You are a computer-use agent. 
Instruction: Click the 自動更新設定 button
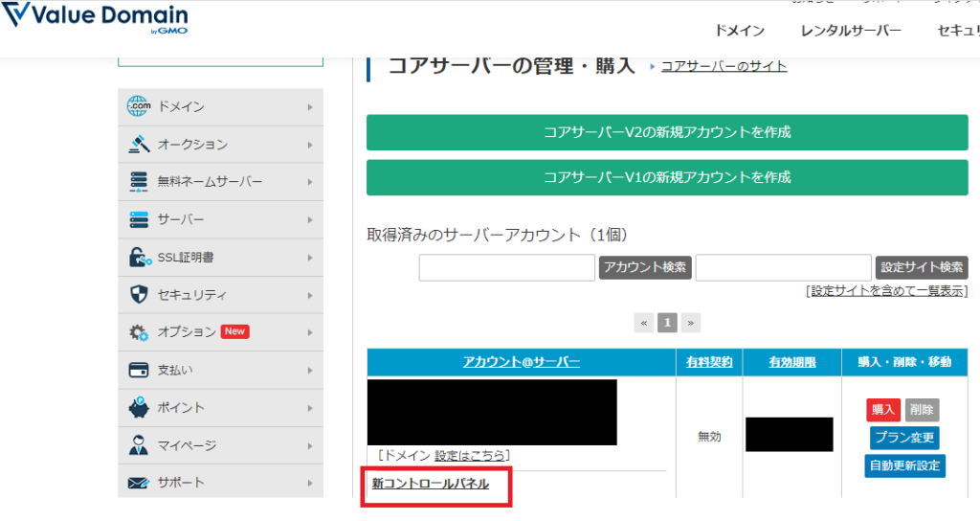(x=905, y=465)
